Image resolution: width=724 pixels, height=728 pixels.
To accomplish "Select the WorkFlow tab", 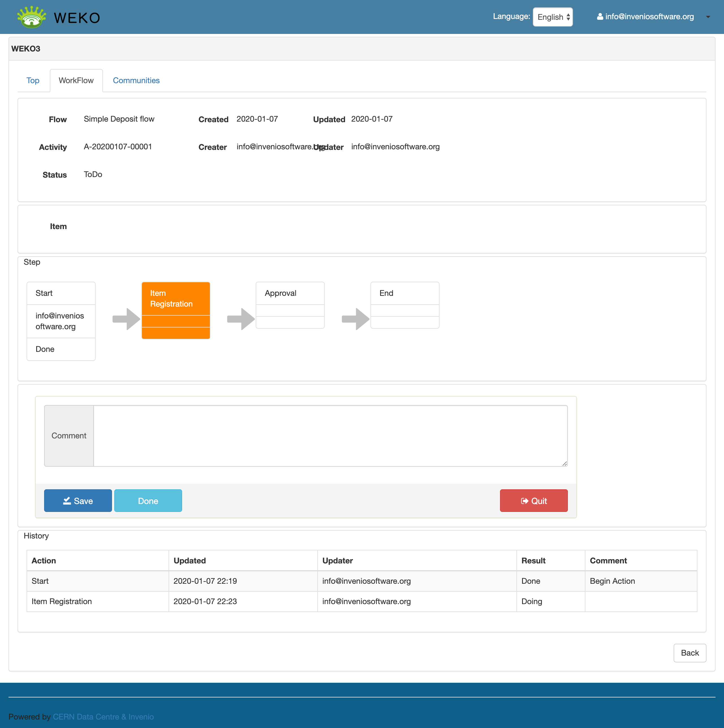I will pyautogui.click(x=76, y=80).
